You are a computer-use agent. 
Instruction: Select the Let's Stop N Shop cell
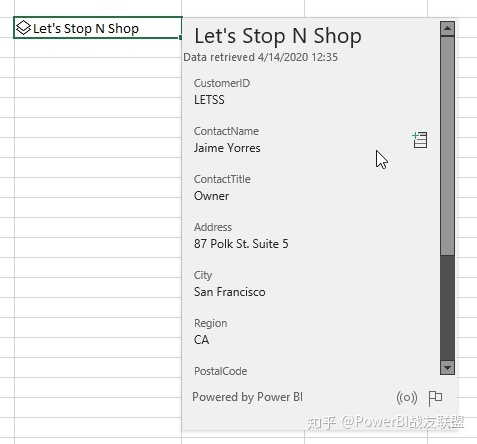pos(98,28)
